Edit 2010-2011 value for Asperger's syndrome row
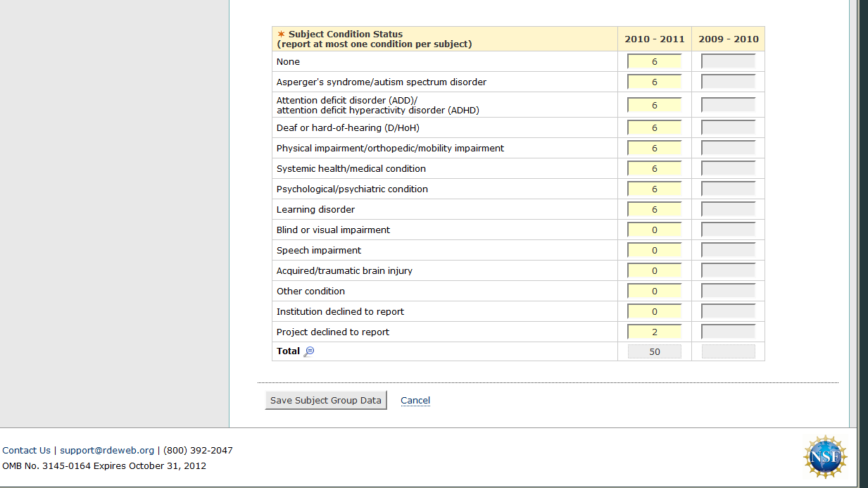 (654, 82)
